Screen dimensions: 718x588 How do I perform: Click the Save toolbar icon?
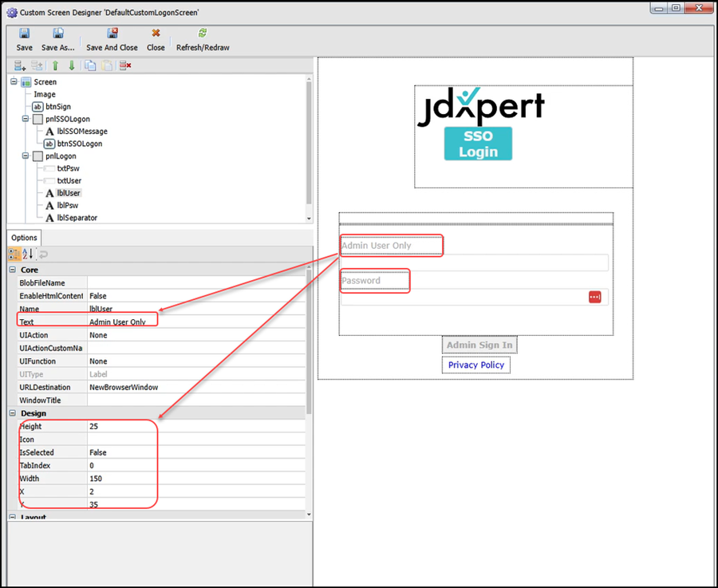[x=24, y=34]
